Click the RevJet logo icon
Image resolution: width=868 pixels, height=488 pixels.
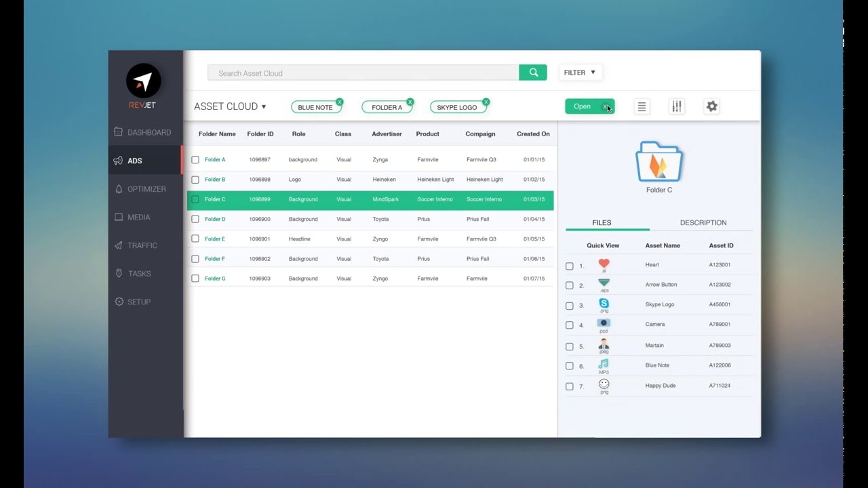(x=143, y=82)
